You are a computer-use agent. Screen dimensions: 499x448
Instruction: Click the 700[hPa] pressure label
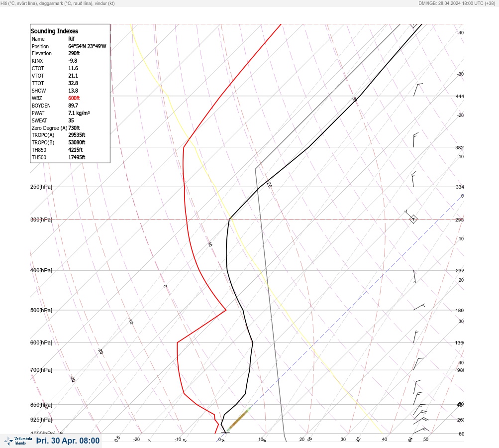41,370
